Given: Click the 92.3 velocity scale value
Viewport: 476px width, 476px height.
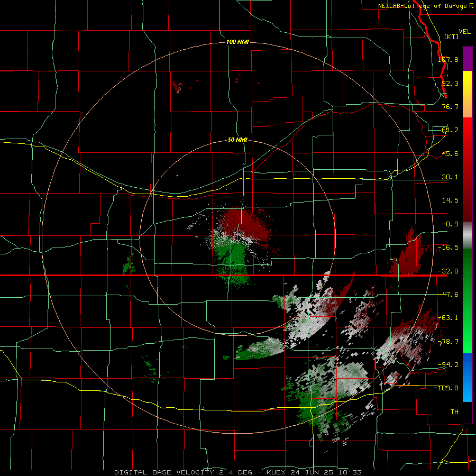Looking at the screenshot, I should point(450,83).
